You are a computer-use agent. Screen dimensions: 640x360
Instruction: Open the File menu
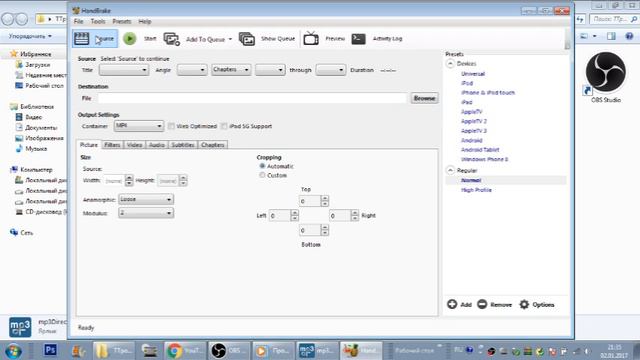pos(78,21)
